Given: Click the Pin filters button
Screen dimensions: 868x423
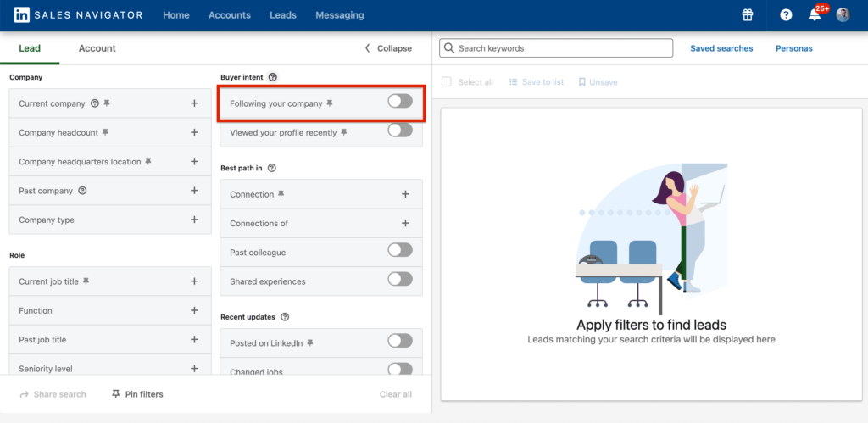Looking at the screenshot, I should (137, 394).
